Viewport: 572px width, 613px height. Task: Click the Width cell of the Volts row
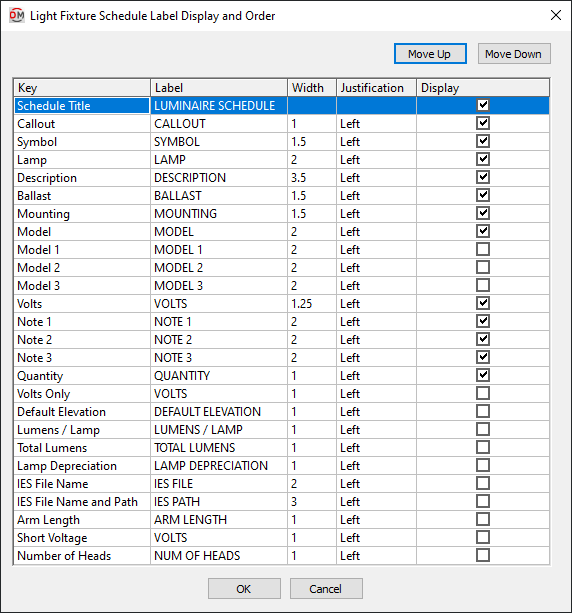tap(312, 303)
